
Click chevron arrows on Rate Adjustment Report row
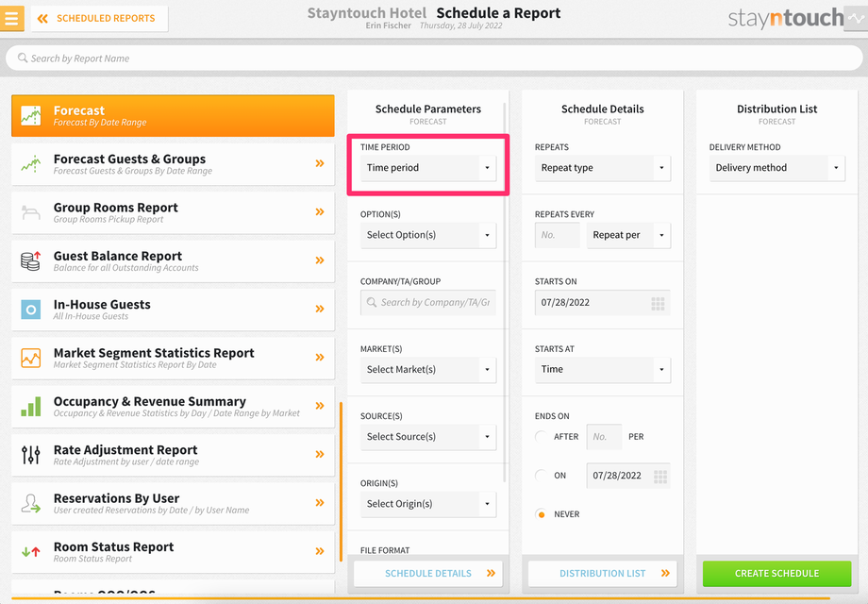tap(320, 454)
